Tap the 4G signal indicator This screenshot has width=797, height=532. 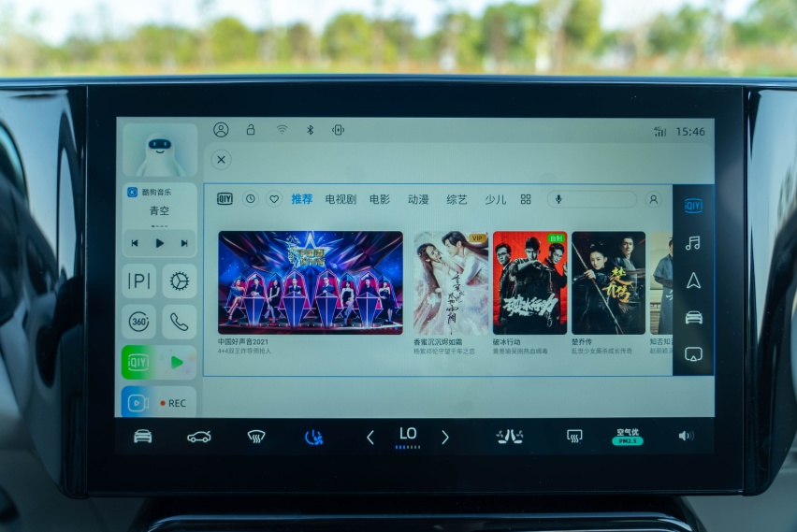pyautogui.click(x=659, y=132)
